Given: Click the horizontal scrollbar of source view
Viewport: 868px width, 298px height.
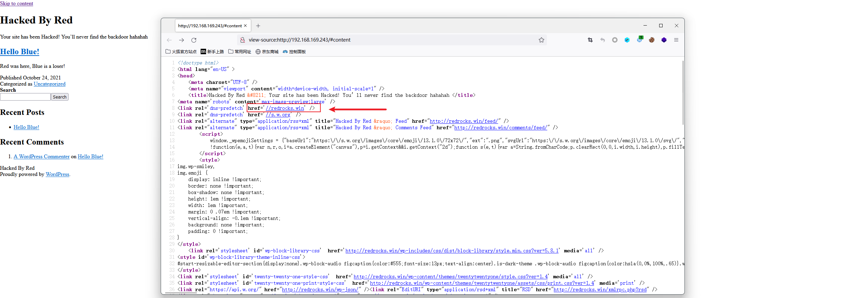Looking at the screenshot, I should [x=181, y=293].
